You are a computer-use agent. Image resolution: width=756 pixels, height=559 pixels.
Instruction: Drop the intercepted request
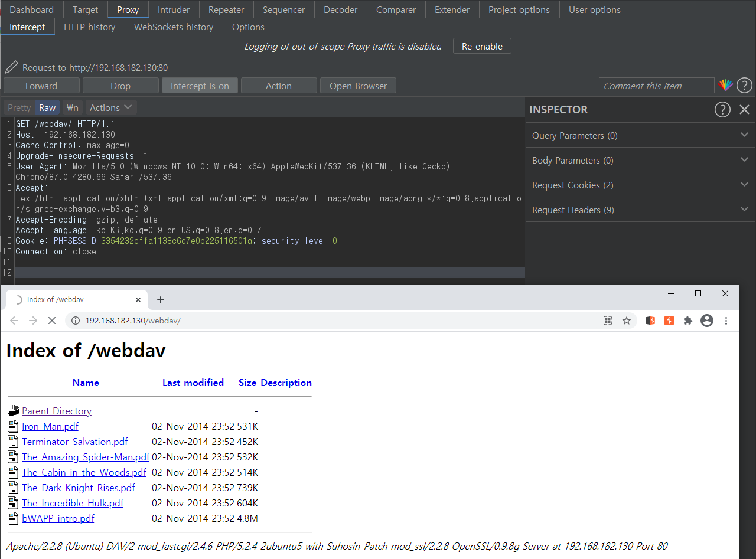click(x=120, y=86)
